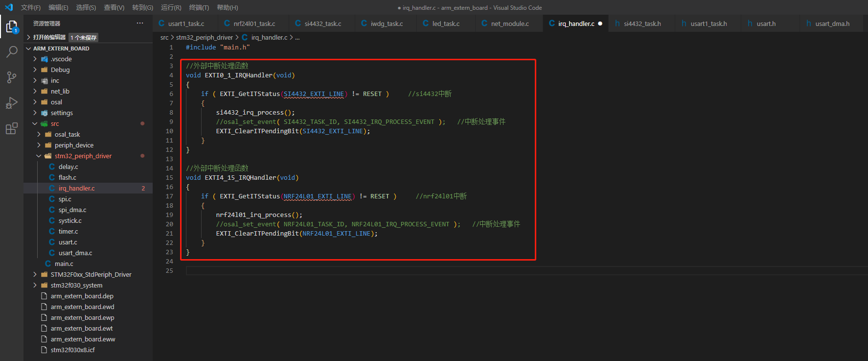Switch to the si4432_task.c tab
This screenshot has height=361, width=868.
click(322, 24)
